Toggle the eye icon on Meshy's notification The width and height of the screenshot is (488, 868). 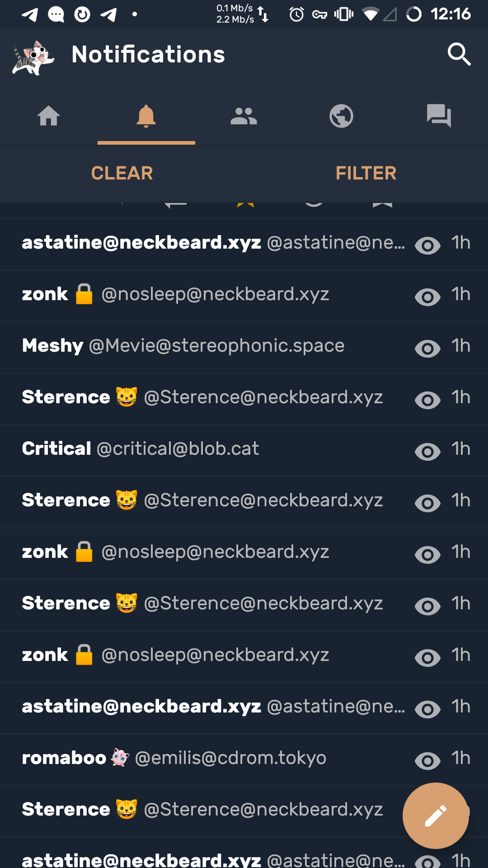coord(427,349)
